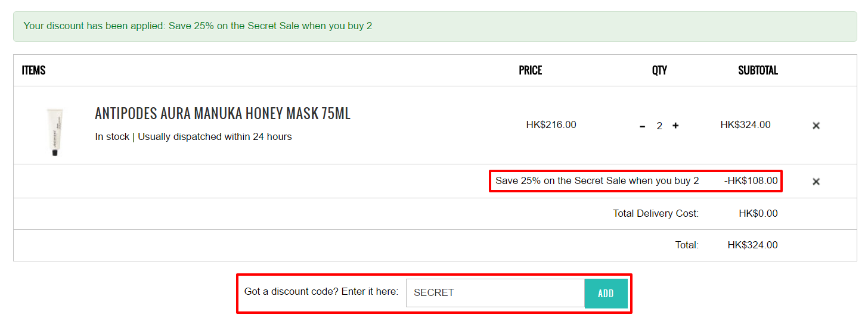
Task: Decrease quantity with the minus icon
Action: click(643, 126)
